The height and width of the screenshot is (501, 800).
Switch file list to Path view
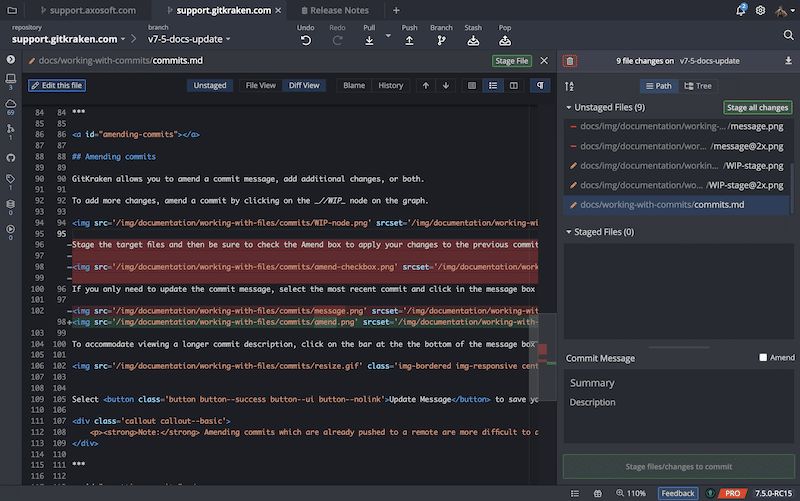pos(658,86)
